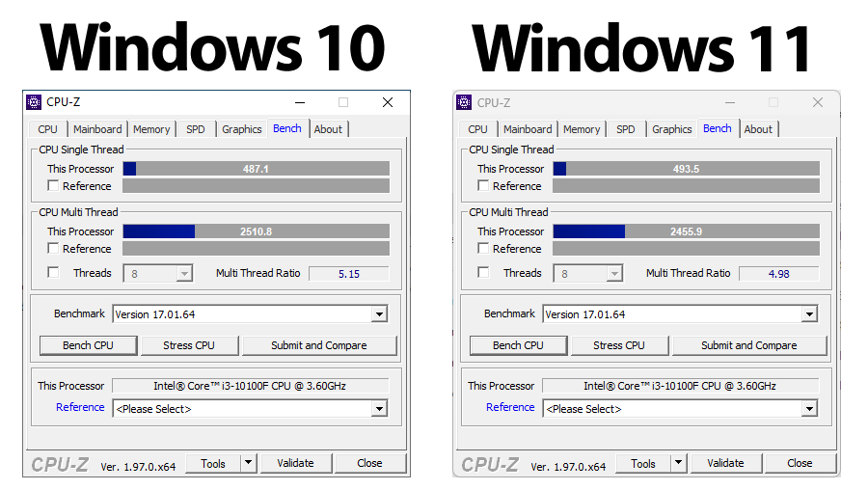The height and width of the screenshot is (490, 868).
Task: Open About tab in Windows 11 window
Action: (x=758, y=129)
